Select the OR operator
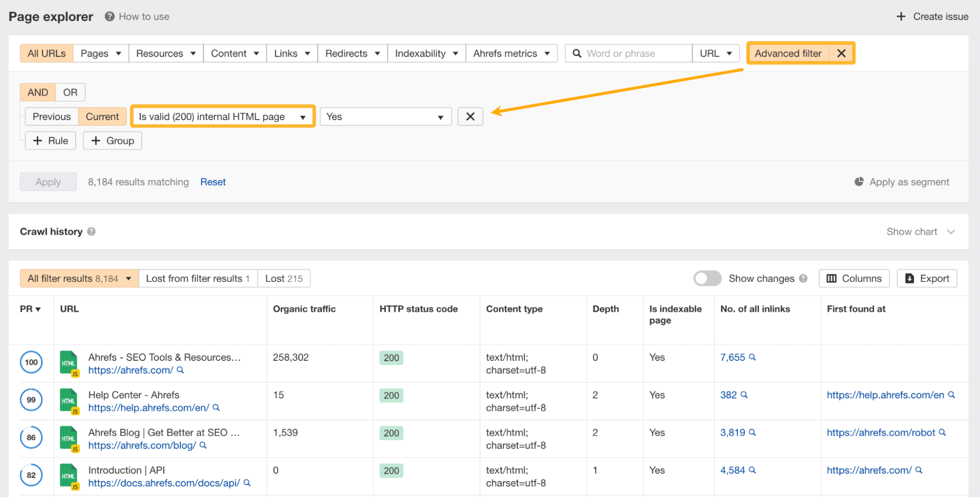Screen dimensions: 980x498 pyautogui.click(x=70, y=92)
